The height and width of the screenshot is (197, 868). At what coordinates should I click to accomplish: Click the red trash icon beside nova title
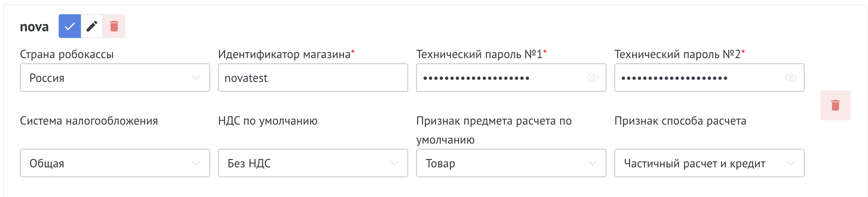point(114,27)
